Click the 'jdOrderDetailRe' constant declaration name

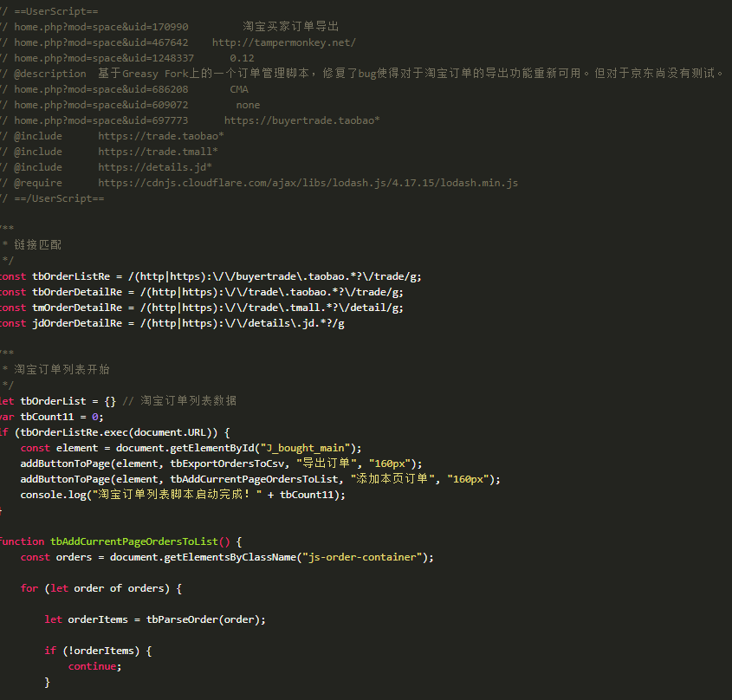(77, 323)
